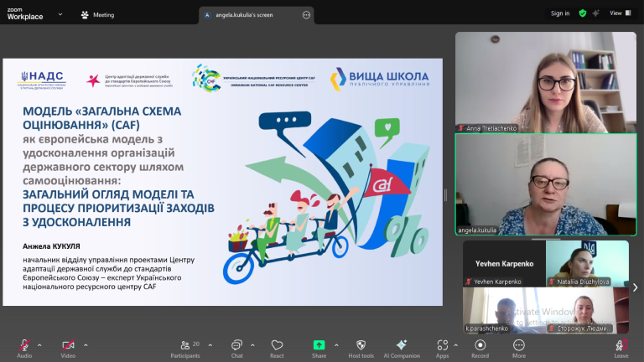This screenshot has width=644, height=362.
Task: Switch to the Meeting tab
Action: coord(97,14)
